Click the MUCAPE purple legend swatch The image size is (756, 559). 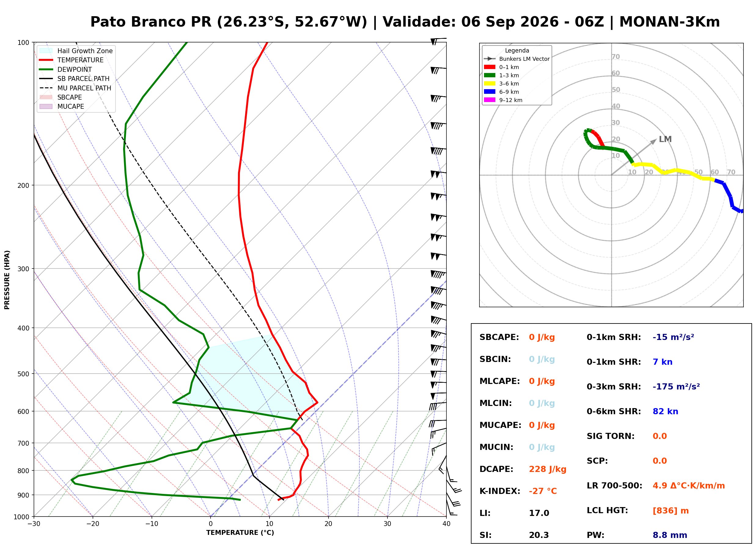point(46,106)
